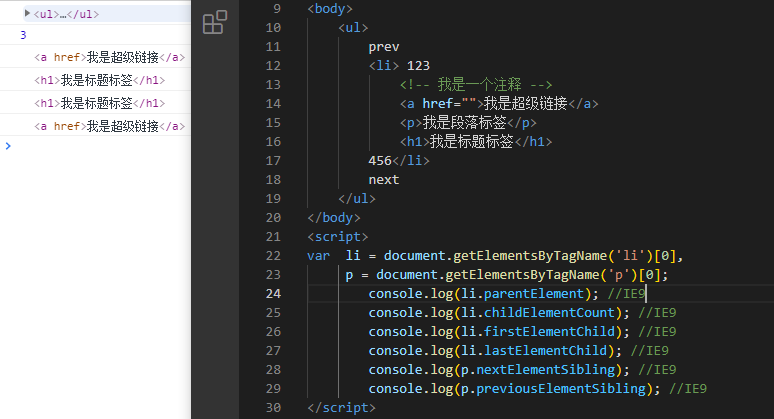Viewport: 774px width, 419px height.
Task: Click the h1 tag 我是标题标签 on line 16
Action: [476, 142]
